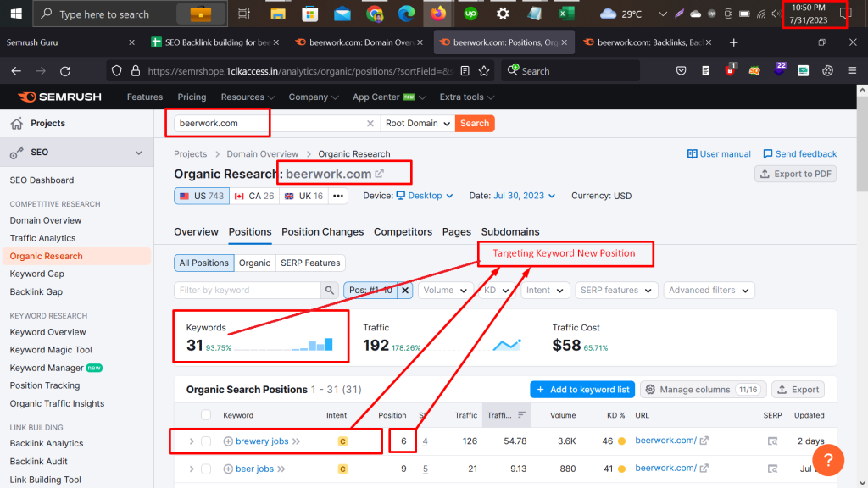Click the Filter by keyword field
The height and width of the screenshot is (488, 868).
[248, 290]
